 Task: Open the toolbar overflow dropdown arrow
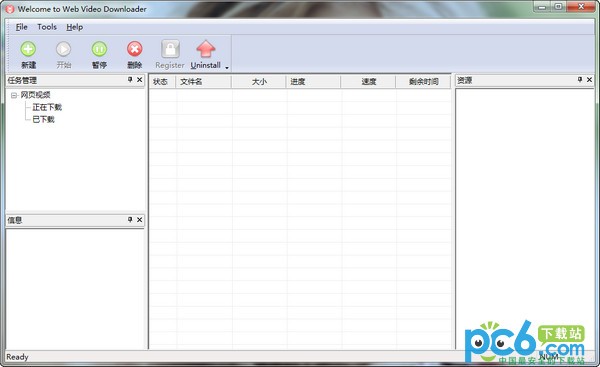[x=227, y=68]
